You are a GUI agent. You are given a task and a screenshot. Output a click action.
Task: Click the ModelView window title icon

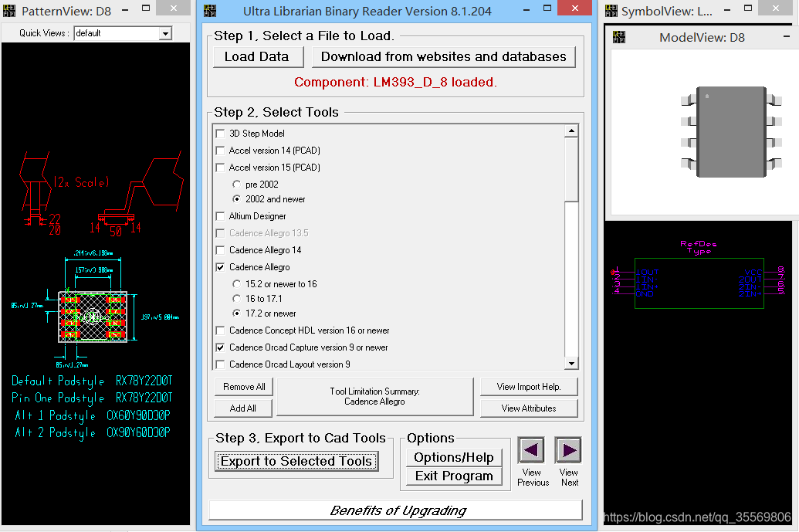(x=619, y=37)
